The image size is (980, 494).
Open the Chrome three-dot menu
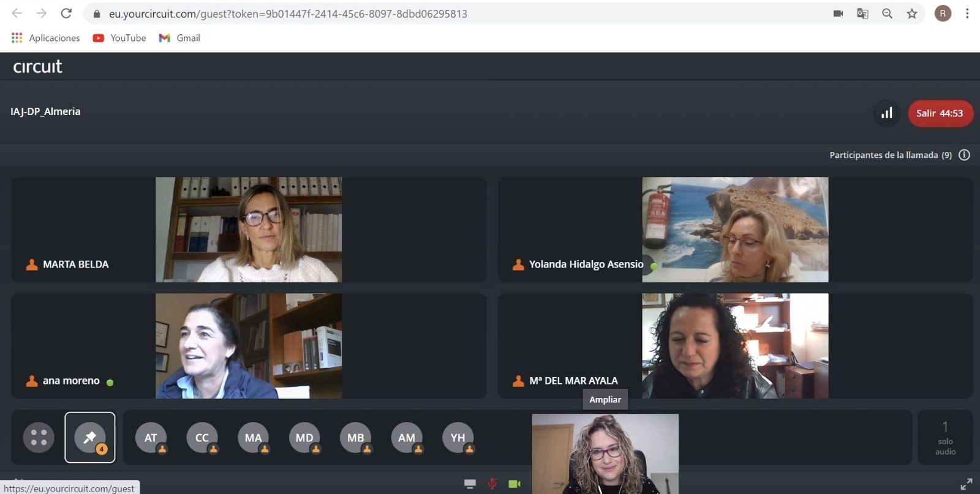coord(967,13)
